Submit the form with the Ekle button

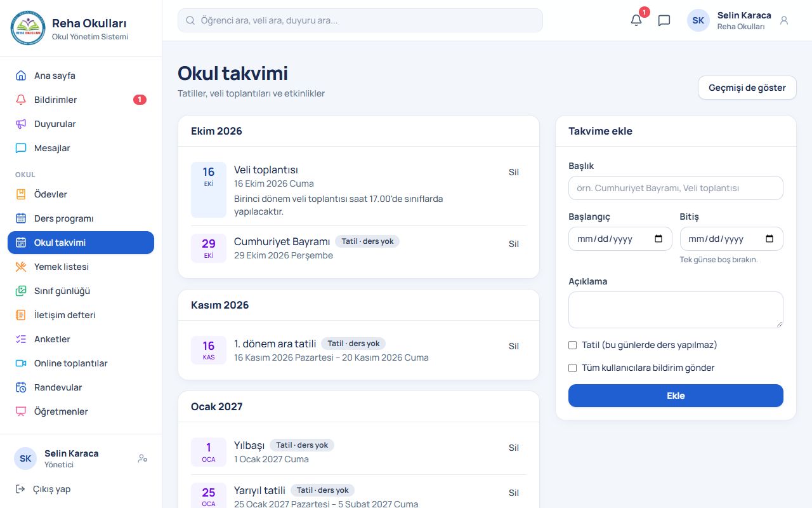[x=676, y=396]
